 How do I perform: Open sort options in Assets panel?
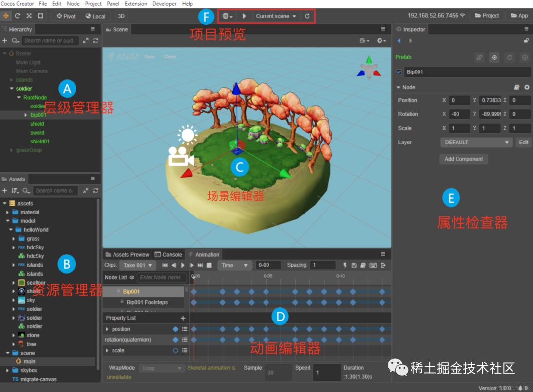click(x=15, y=190)
